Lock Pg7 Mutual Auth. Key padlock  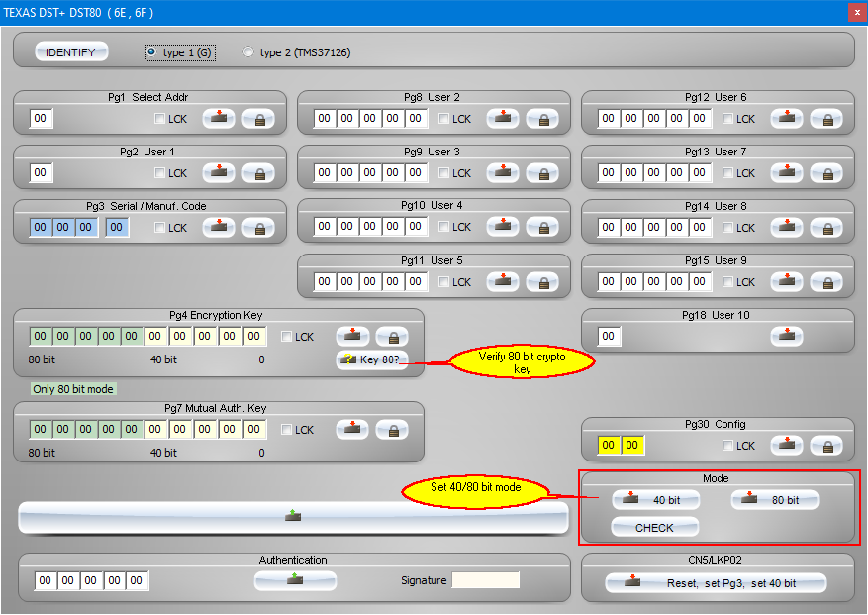coord(393,430)
